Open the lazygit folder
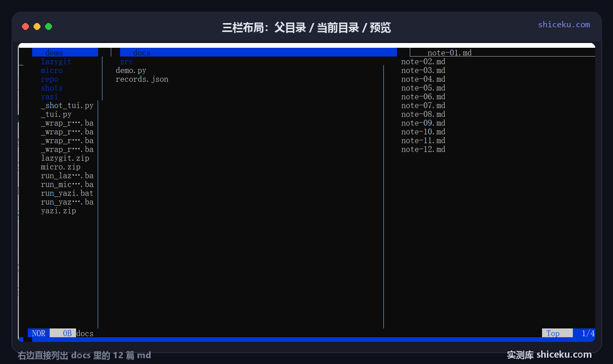The height and width of the screenshot is (364, 613). pos(56,62)
